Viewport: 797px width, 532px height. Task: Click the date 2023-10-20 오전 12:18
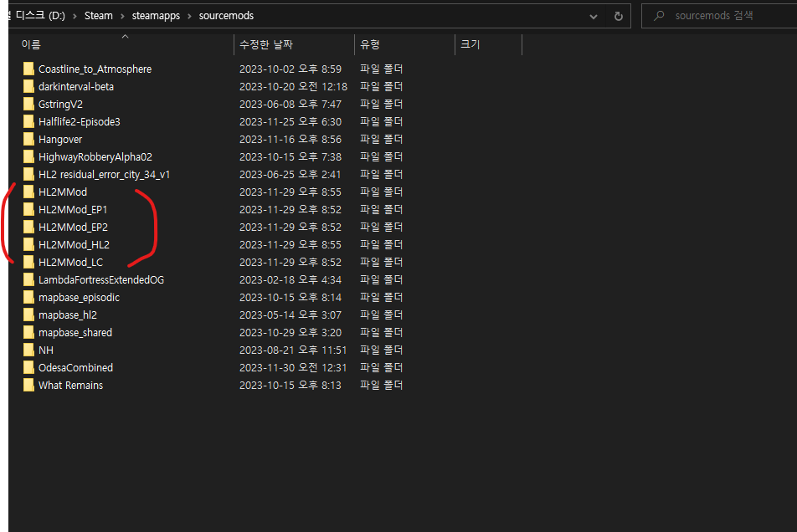pyautogui.click(x=293, y=86)
